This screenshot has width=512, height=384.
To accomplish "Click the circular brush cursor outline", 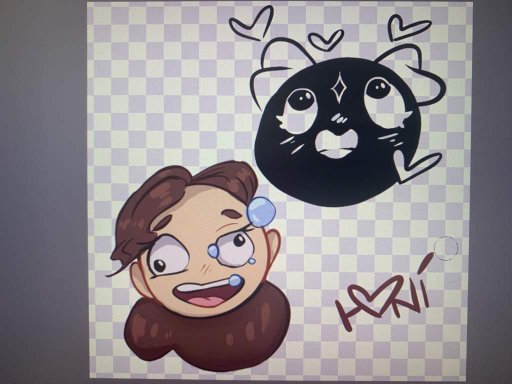I will tap(446, 248).
